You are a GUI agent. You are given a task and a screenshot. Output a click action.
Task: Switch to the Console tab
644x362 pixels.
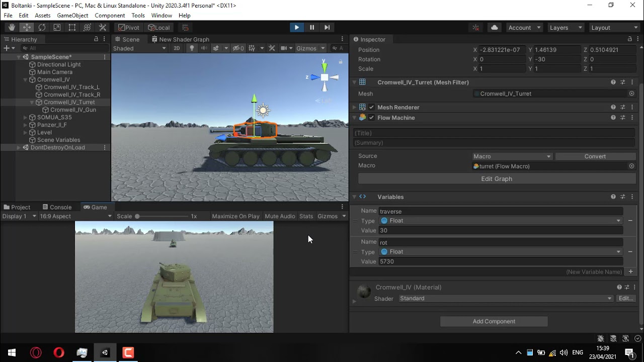coord(56,207)
